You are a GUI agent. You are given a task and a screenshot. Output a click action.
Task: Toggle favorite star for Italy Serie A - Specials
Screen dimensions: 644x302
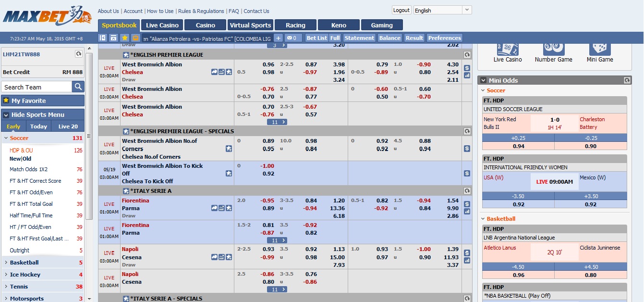(x=126, y=299)
